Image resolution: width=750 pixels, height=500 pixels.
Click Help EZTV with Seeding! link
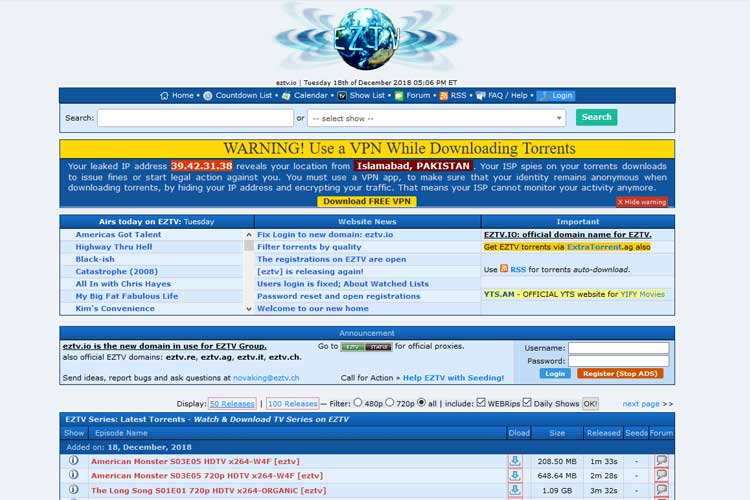(453, 378)
